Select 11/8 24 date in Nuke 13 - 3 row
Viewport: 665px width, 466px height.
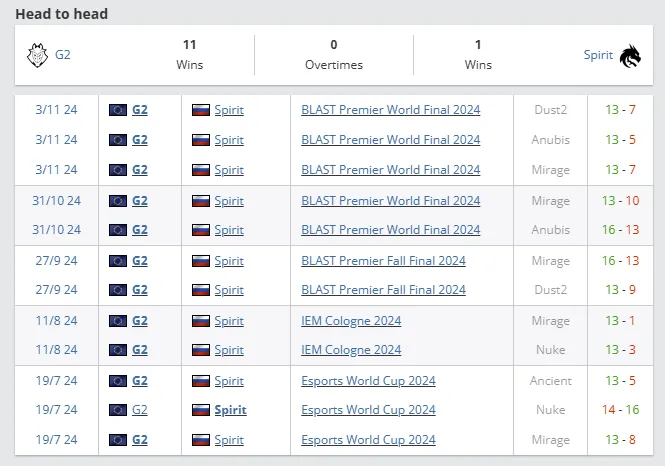56,350
